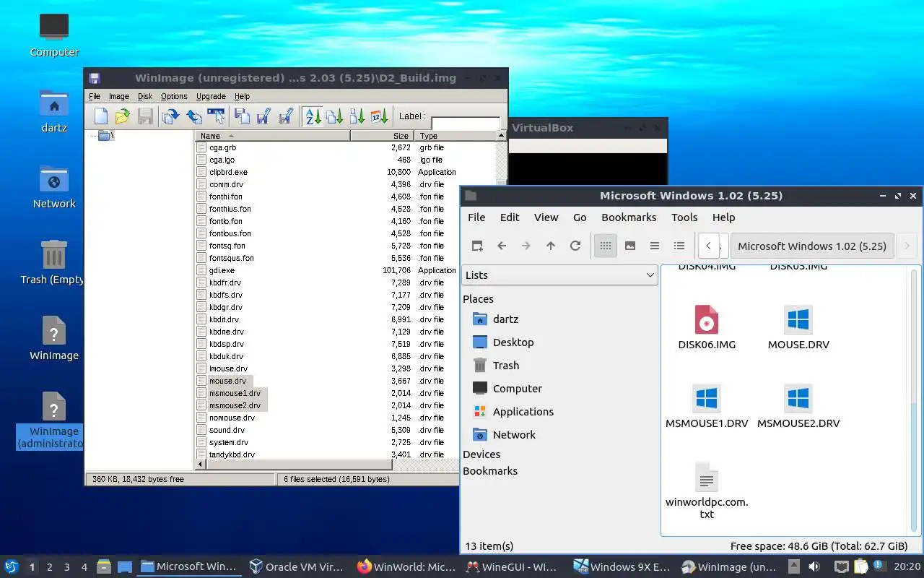The image size is (924, 578).
Task: Switch to icon view in file manager
Action: [606, 246]
